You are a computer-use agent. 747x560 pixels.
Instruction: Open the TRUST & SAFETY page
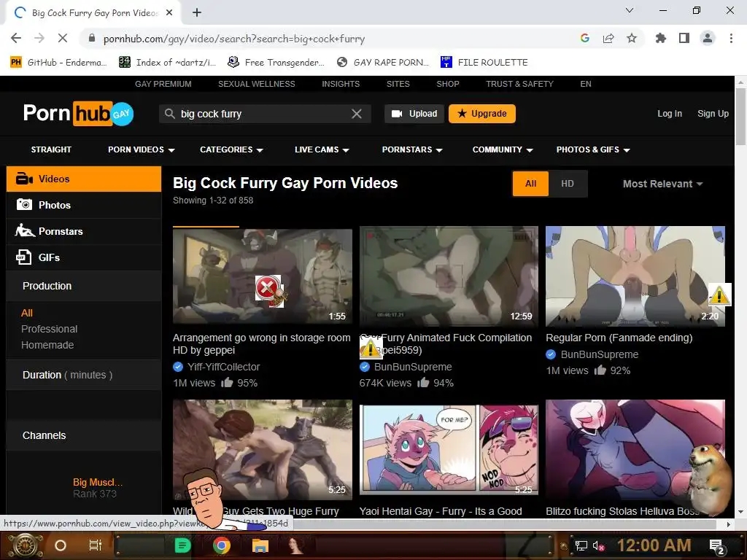pyautogui.click(x=519, y=84)
